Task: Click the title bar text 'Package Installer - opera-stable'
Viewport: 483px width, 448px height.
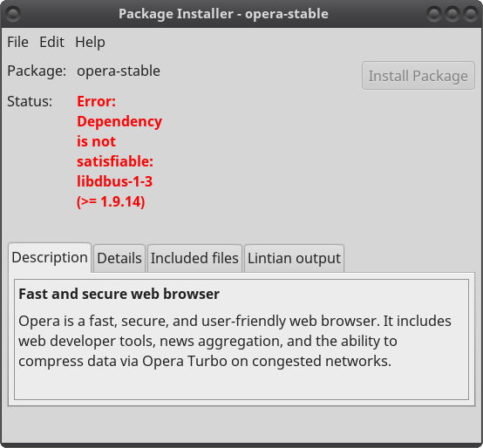Action: click(x=223, y=14)
